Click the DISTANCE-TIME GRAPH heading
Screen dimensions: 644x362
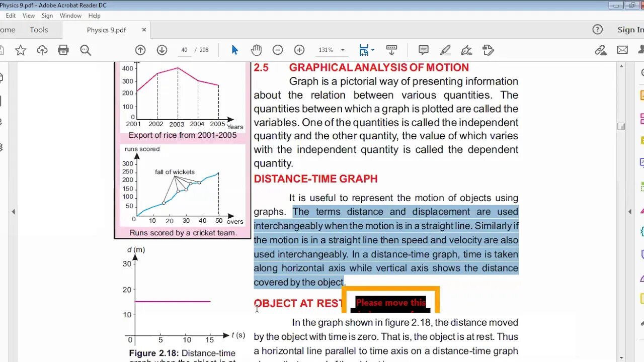click(x=315, y=179)
